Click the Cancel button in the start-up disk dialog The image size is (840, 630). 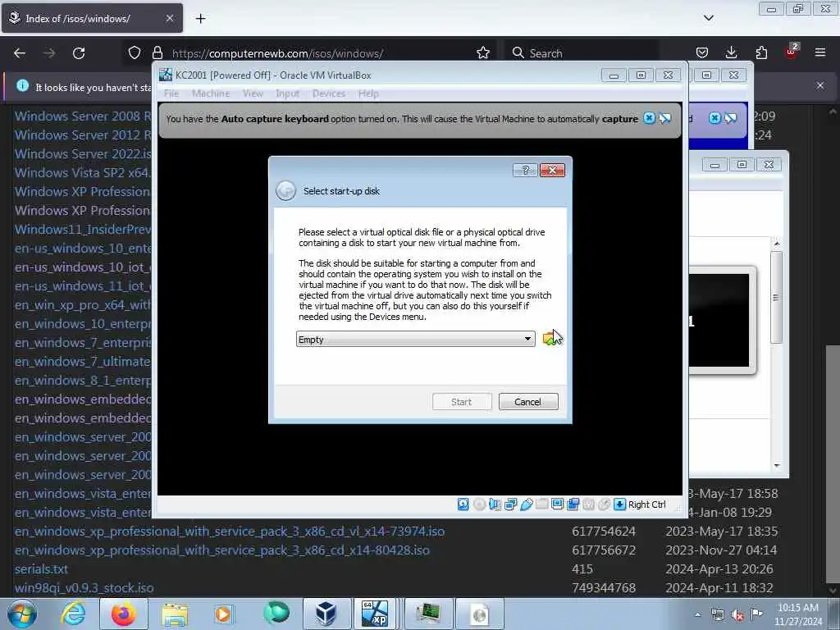coord(527,402)
